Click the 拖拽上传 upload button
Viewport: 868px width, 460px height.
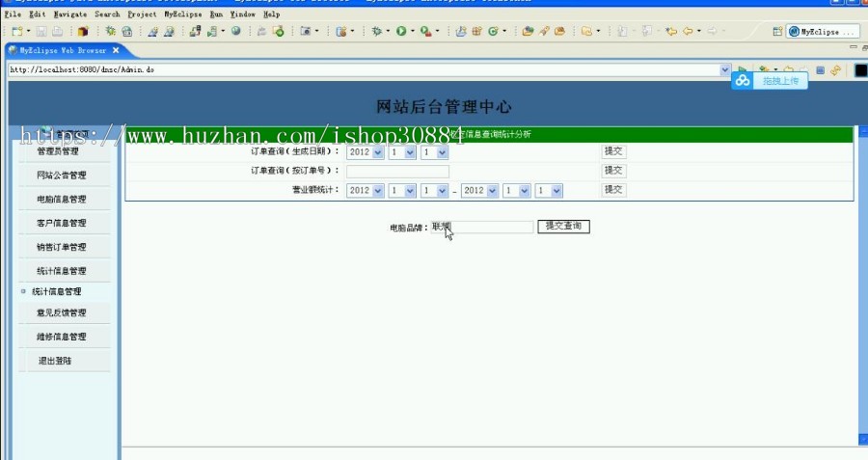click(x=780, y=81)
